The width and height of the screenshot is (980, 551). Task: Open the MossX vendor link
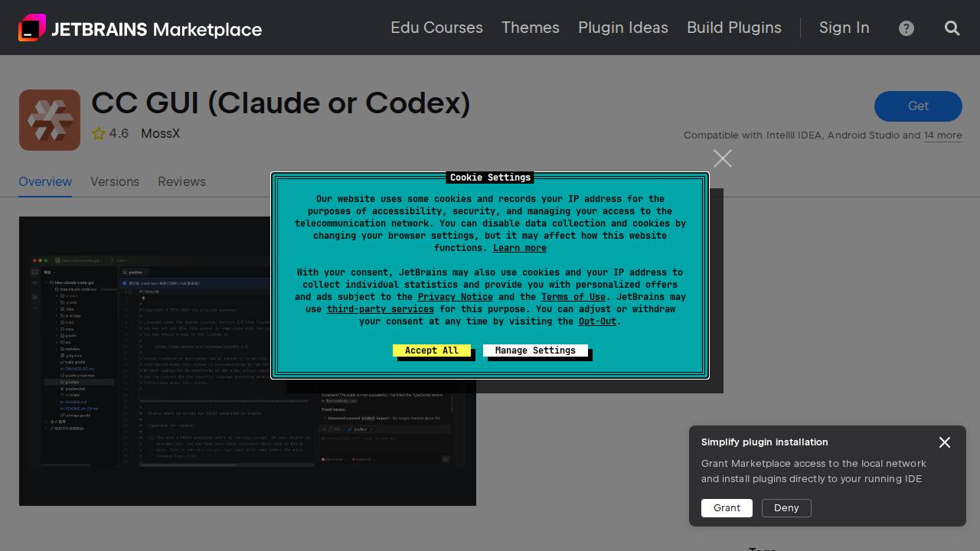pos(161,134)
